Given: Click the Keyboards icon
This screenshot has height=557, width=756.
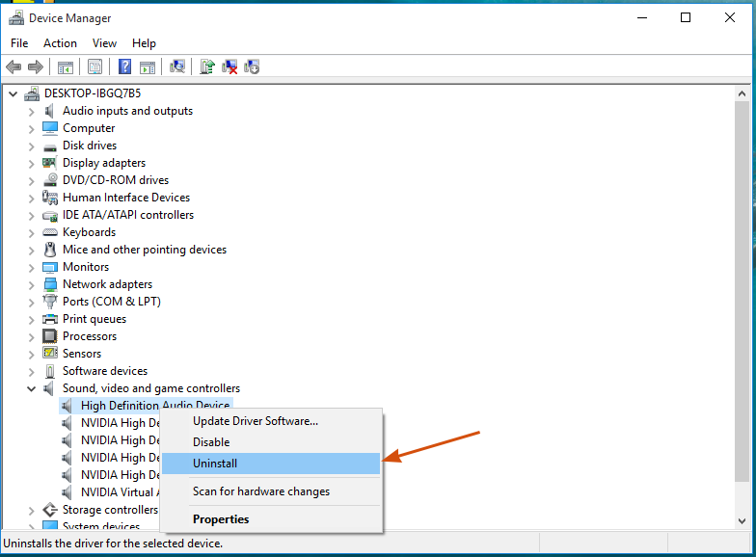Looking at the screenshot, I should (x=50, y=232).
